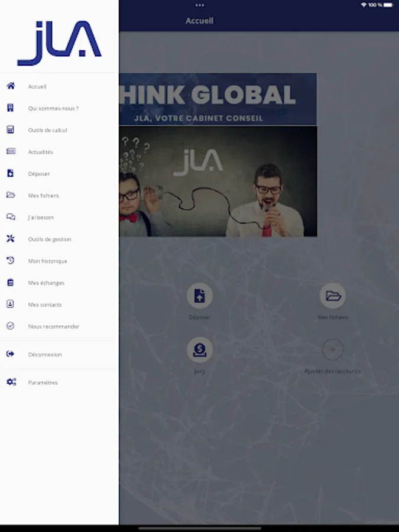Tap the round Jimji dollar shortcut icon
Image resolution: width=399 pixels, height=532 pixels.
coord(200,350)
